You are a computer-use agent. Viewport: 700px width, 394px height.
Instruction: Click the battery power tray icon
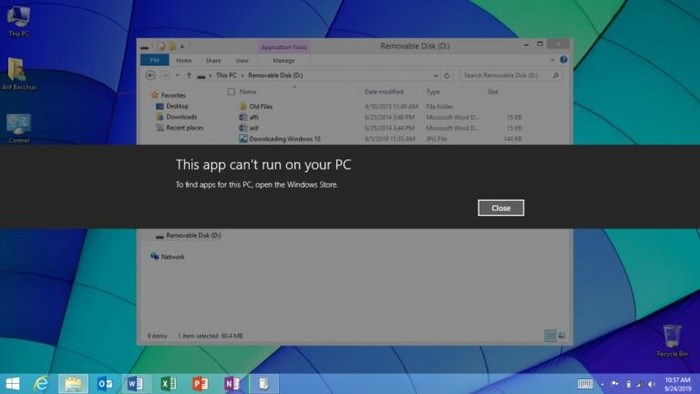click(x=628, y=384)
